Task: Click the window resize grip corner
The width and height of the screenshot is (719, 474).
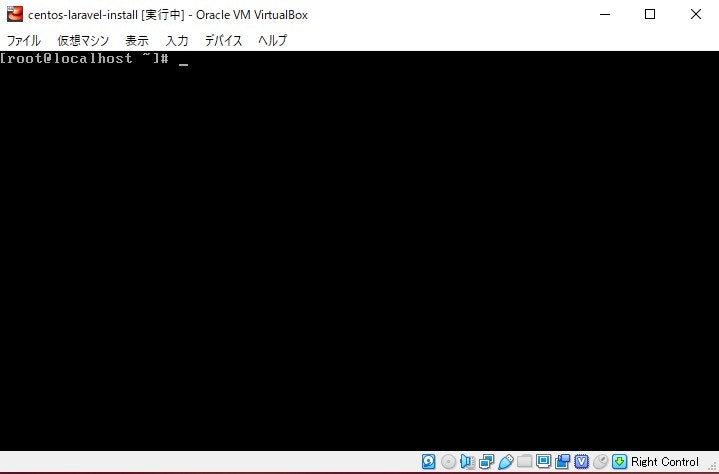Action: pos(712,467)
